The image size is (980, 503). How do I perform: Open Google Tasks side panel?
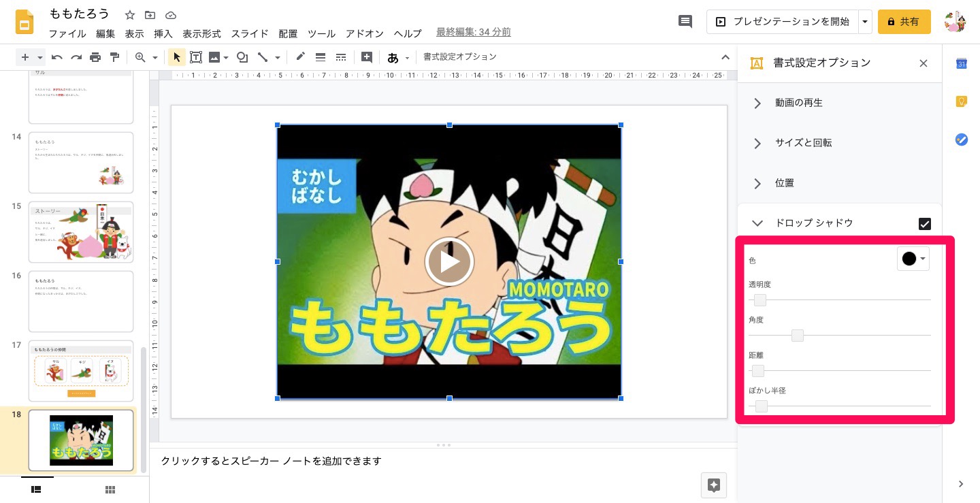pyautogui.click(x=962, y=140)
